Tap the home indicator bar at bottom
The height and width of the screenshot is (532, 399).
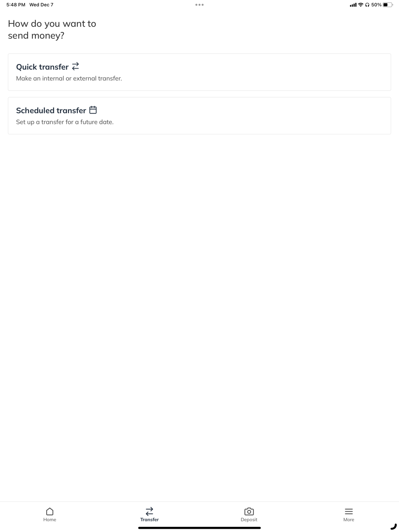point(199,528)
